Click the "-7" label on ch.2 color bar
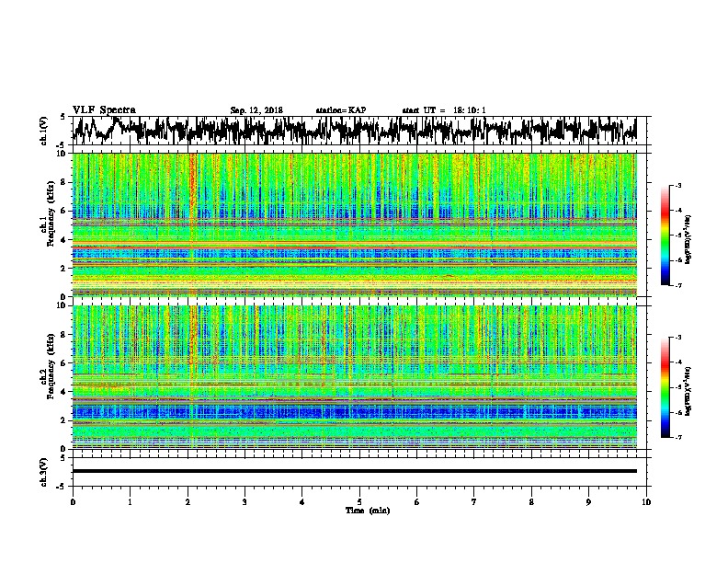This screenshot has width=728, height=563. (x=677, y=437)
